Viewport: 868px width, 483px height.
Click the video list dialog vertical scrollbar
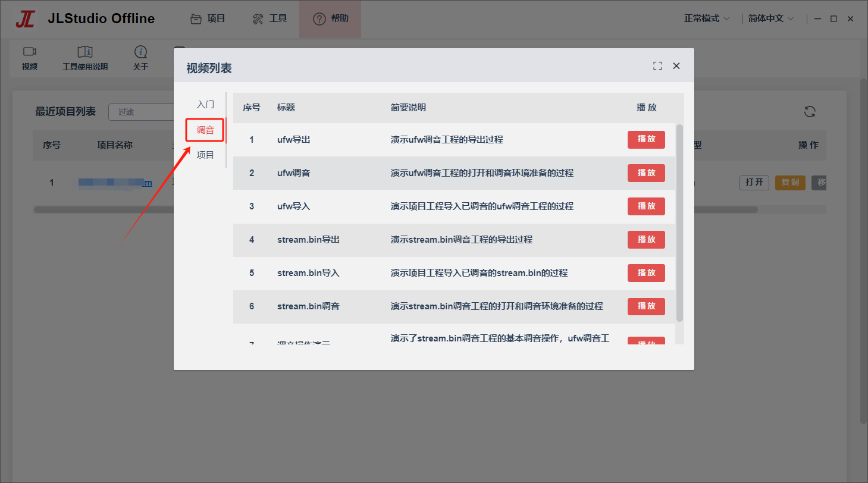tap(679, 223)
